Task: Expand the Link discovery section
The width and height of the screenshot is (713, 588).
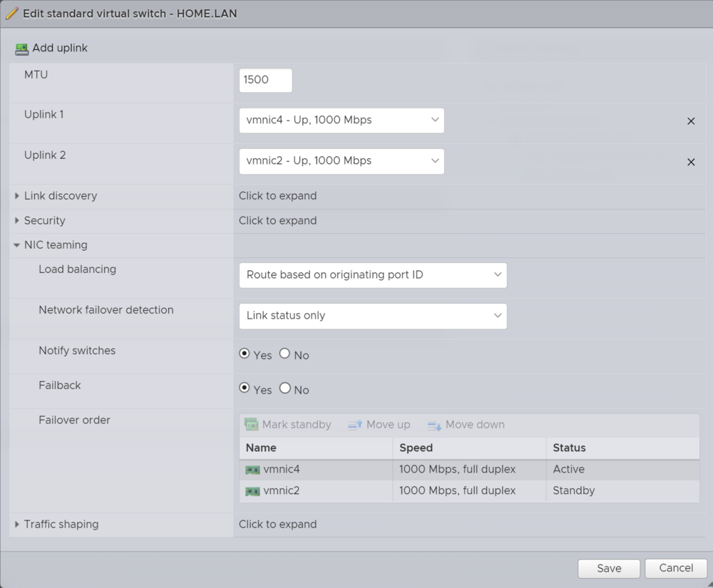Action: pyautogui.click(x=17, y=196)
